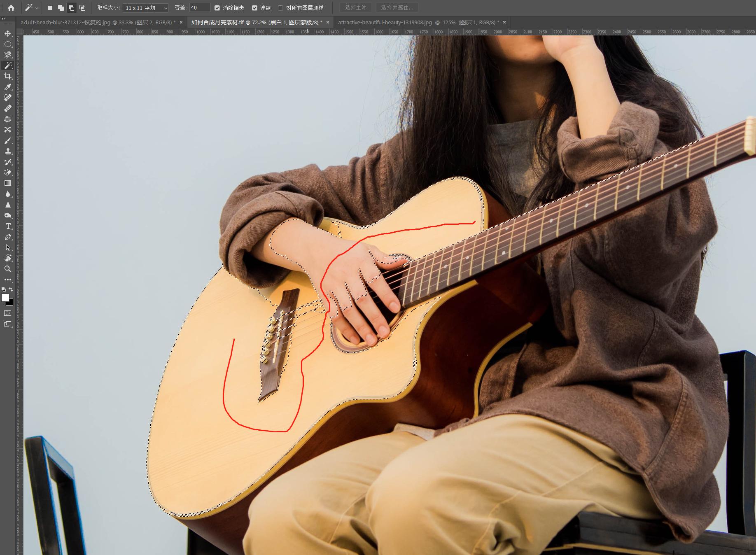
Task: Select the Crop tool
Action: click(x=7, y=76)
